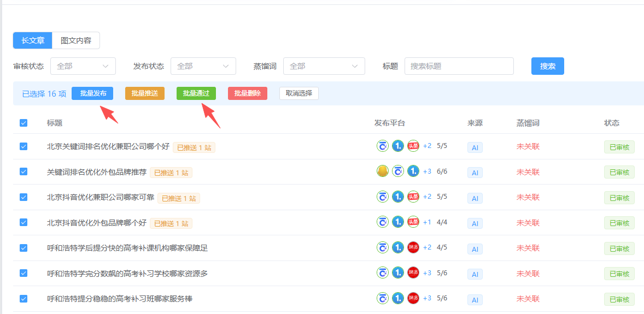
Task: Click 已审核 status of 呼和浩特提分稳稳 row
Action: (619, 299)
